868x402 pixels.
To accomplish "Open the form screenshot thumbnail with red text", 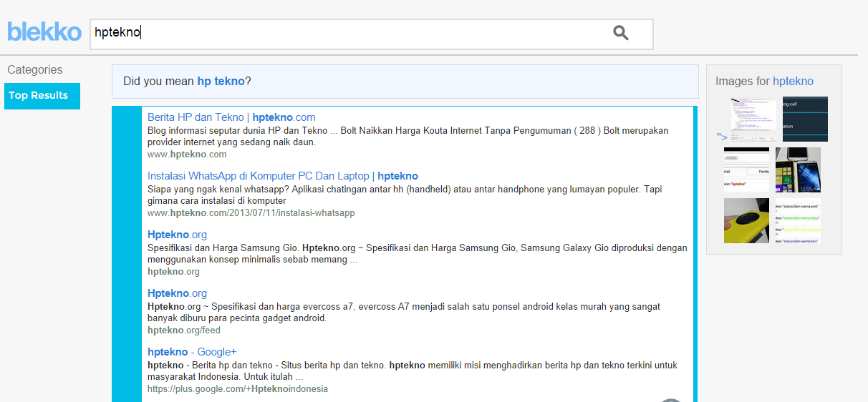I will (x=746, y=170).
